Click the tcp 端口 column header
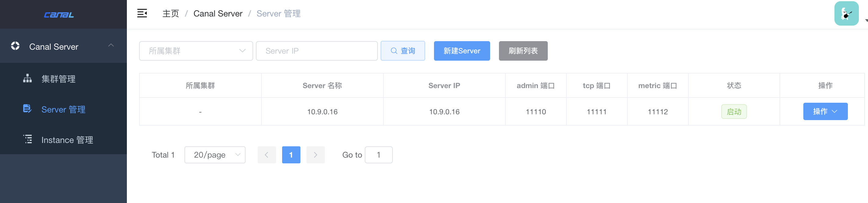Viewport: 868px width, 203px height. (x=597, y=86)
